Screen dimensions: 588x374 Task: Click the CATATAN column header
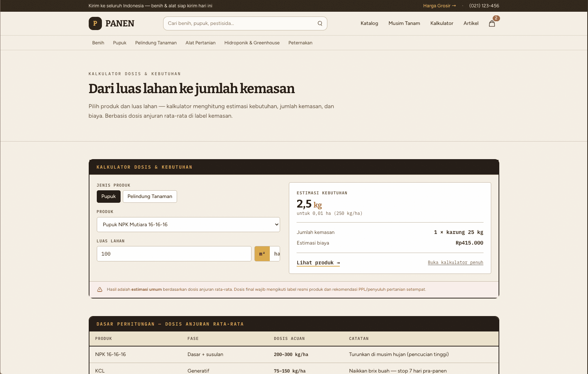359,339
